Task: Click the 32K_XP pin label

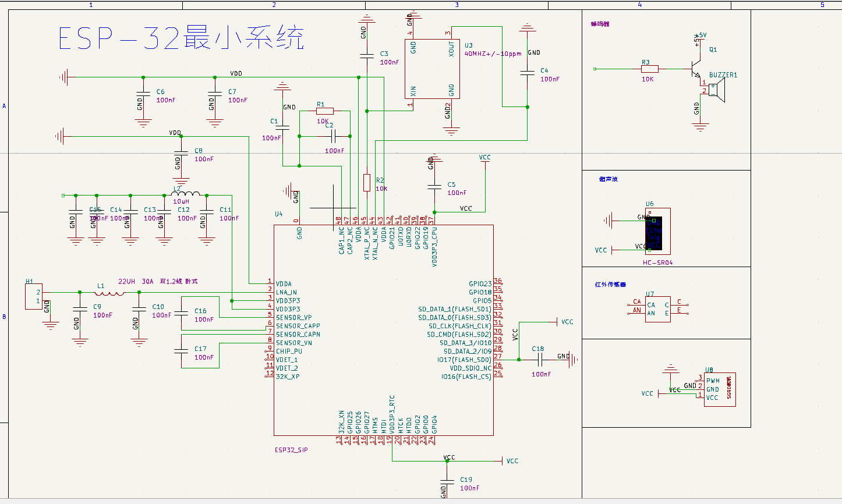Action: pyautogui.click(x=288, y=377)
